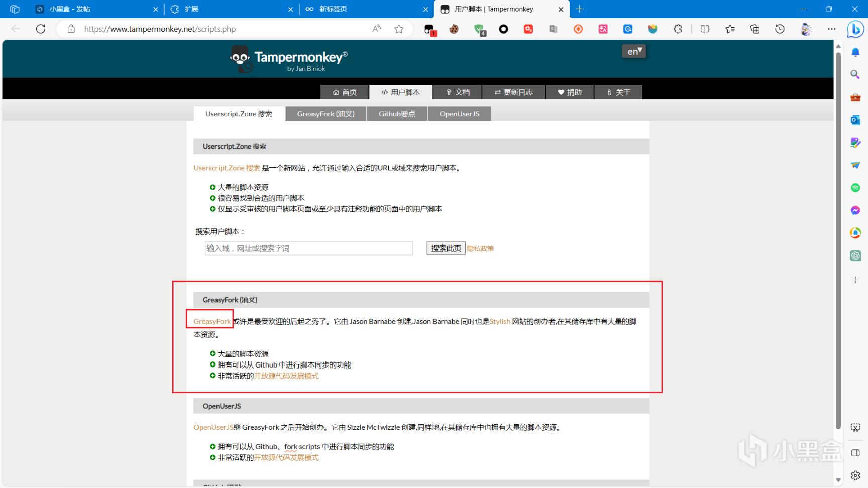Screen dimensions: 868x488
Task: Open a new browser tab
Action: 580,9
